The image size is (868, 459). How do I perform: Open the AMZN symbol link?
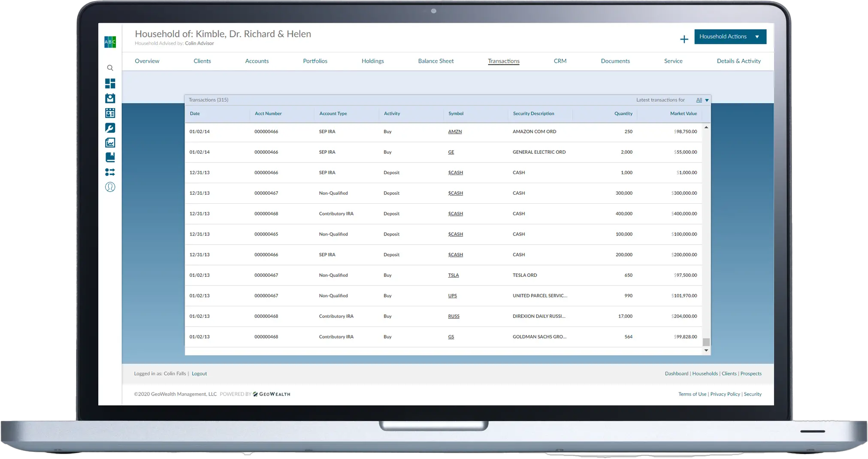point(455,132)
